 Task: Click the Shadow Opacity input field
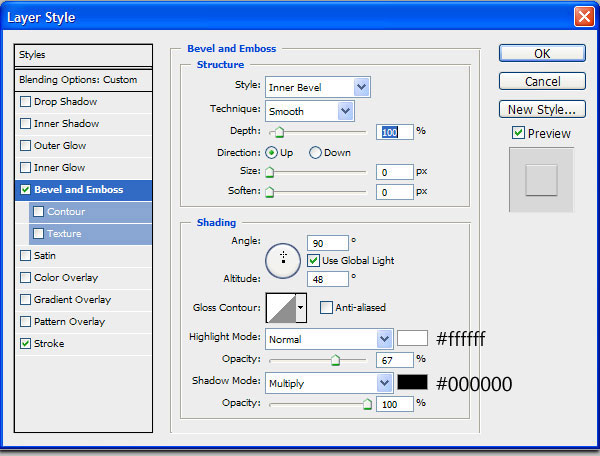click(x=395, y=404)
